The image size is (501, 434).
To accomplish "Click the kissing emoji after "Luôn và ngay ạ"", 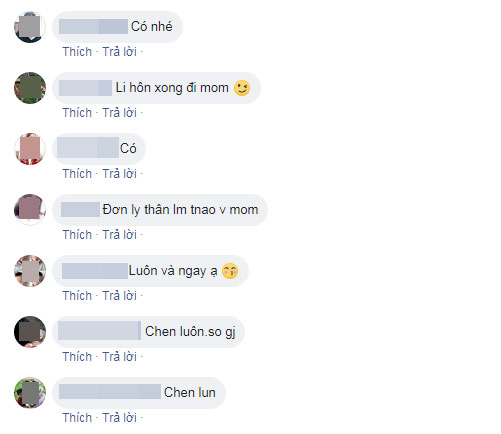I will coord(230,271).
